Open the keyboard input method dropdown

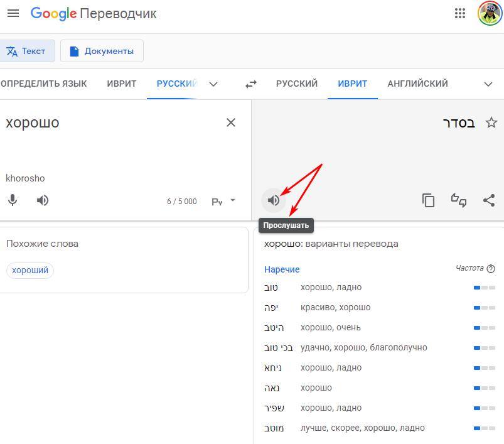(x=233, y=201)
